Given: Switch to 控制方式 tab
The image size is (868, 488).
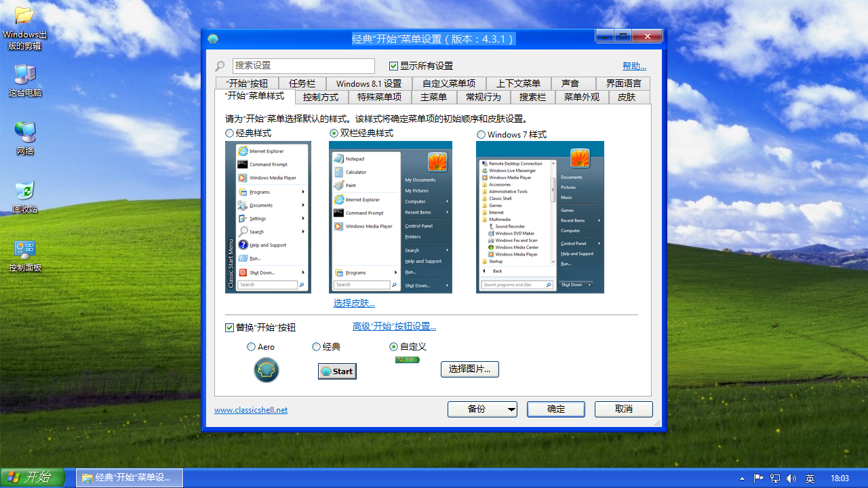Looking at the screenshot, I should pyautogui.click(x=321, y=97).
